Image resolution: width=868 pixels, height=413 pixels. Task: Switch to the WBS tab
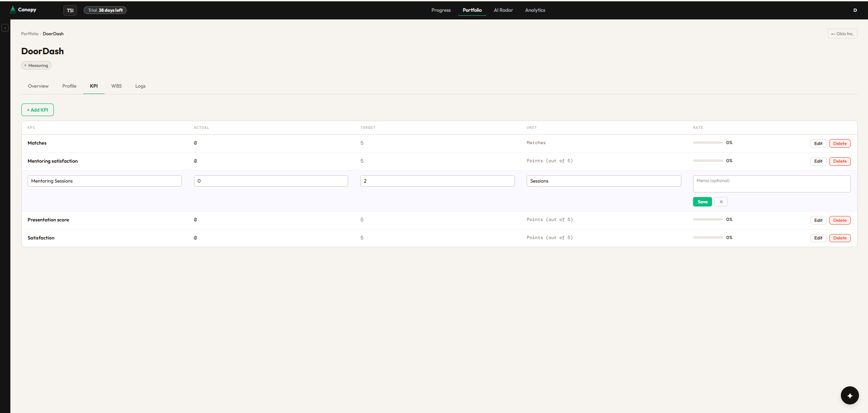[116, 86]
